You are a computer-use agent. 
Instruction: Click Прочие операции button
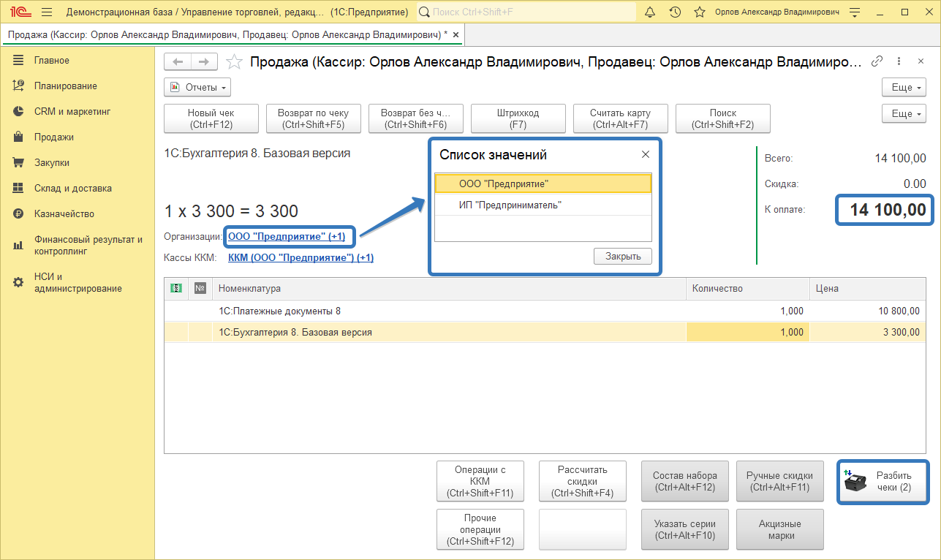coord(480,529)
